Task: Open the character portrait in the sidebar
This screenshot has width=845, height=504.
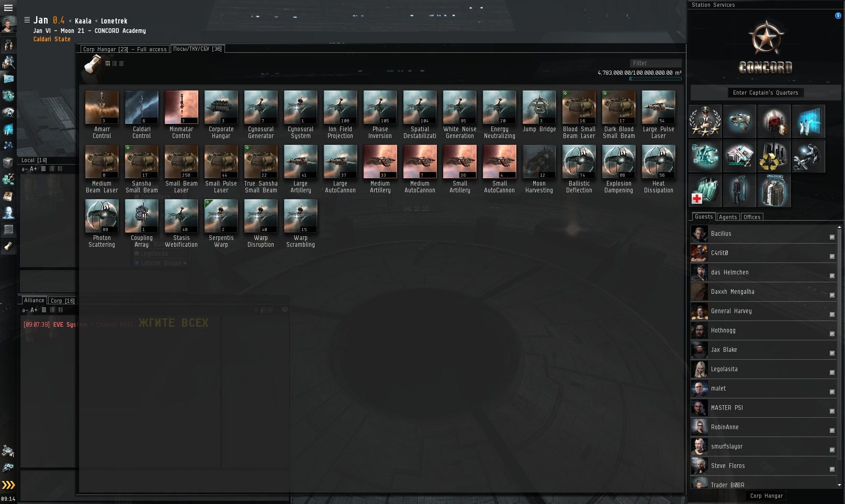Action: pyautogui.click(x=8, y=25)
